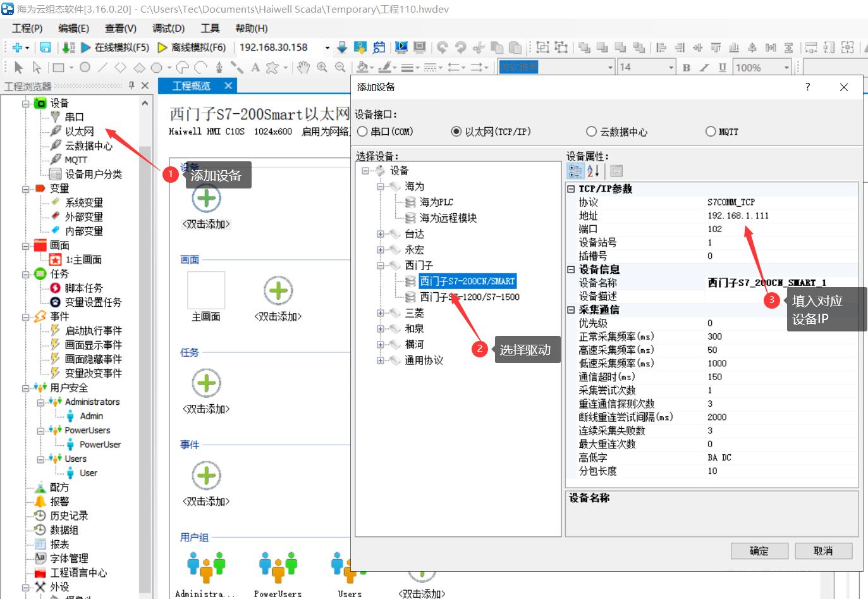868x599 pixels.
Task: Select the 以太网(TCP/IP) radio button
Action: (456, 132)
